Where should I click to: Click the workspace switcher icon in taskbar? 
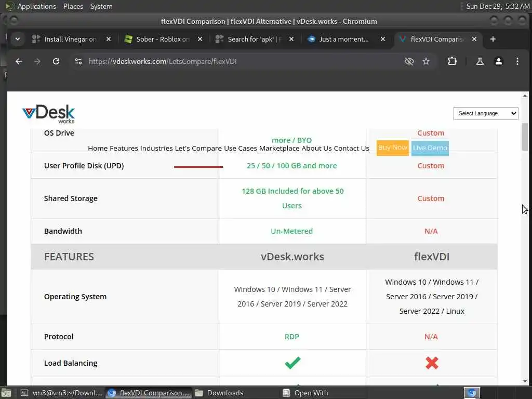[x=472, y=393]
